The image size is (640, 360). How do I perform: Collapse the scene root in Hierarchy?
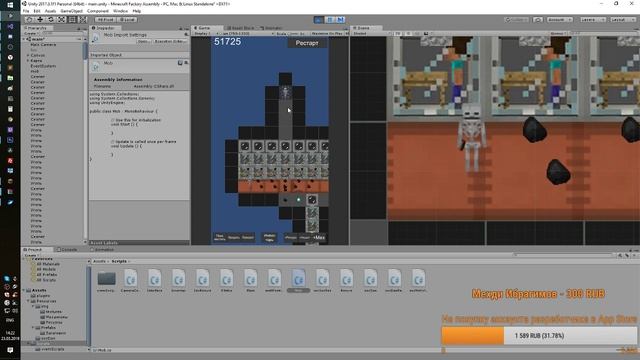pos(25,39)
